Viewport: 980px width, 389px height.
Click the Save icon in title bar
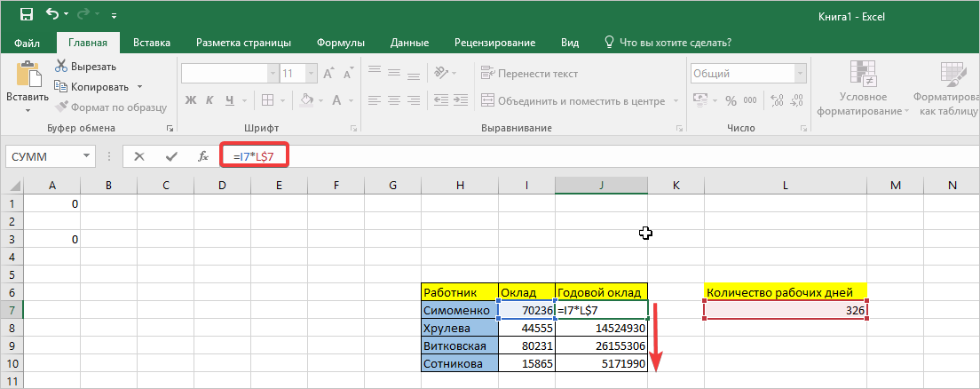point(26,14)
